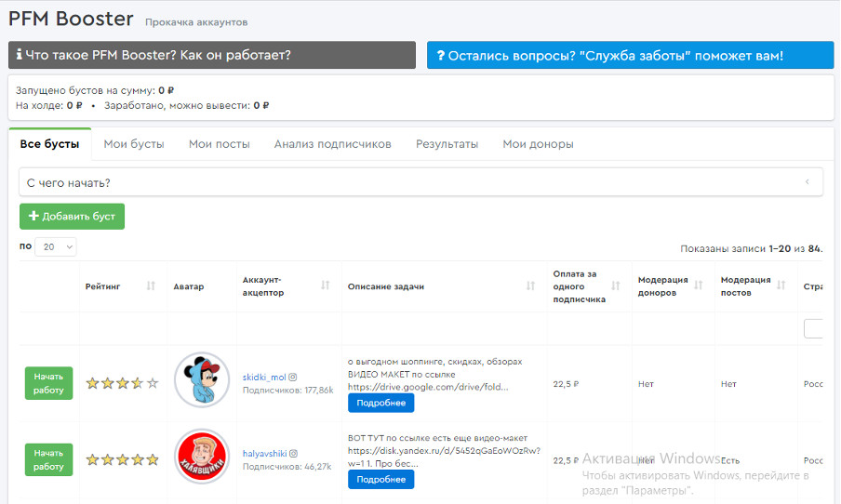Screen dimensions: 841x504
Task: Open the Мои посты tab
Action: tap(219, 144)
